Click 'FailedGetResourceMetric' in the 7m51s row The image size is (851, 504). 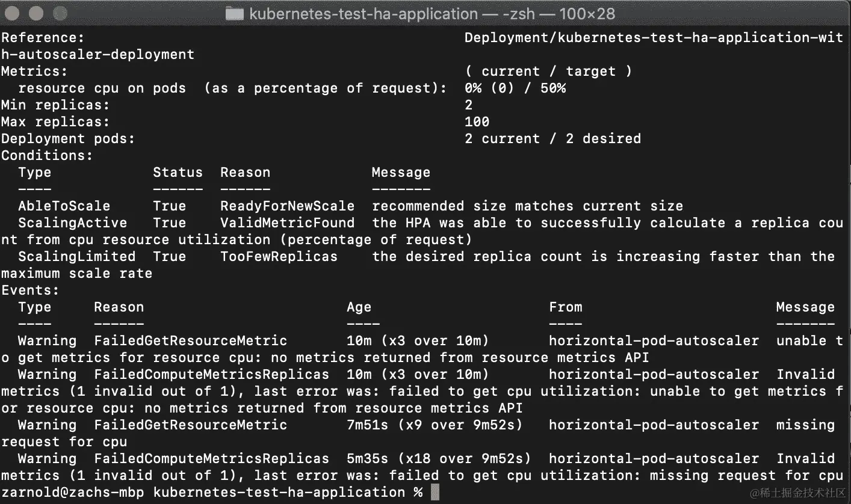click(191, 425)
